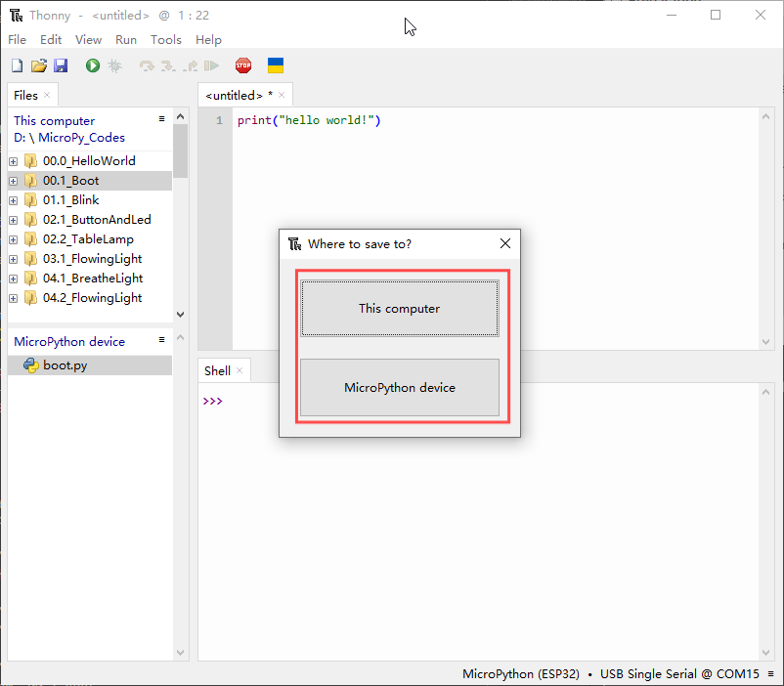Expand the 00.1_Boot folder

(x=14, y=181)
